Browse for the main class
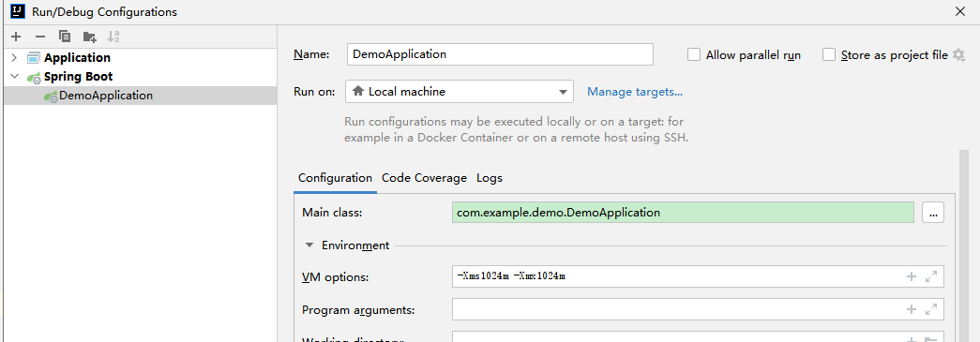The image size is (980, 342). pyautogui.click(x=933, y=213)
